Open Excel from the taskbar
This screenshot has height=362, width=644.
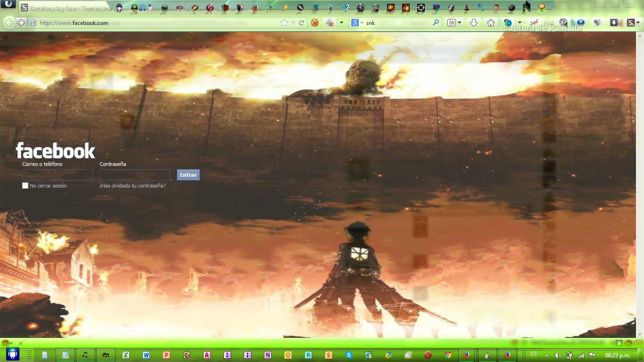(x=126, y=355)
